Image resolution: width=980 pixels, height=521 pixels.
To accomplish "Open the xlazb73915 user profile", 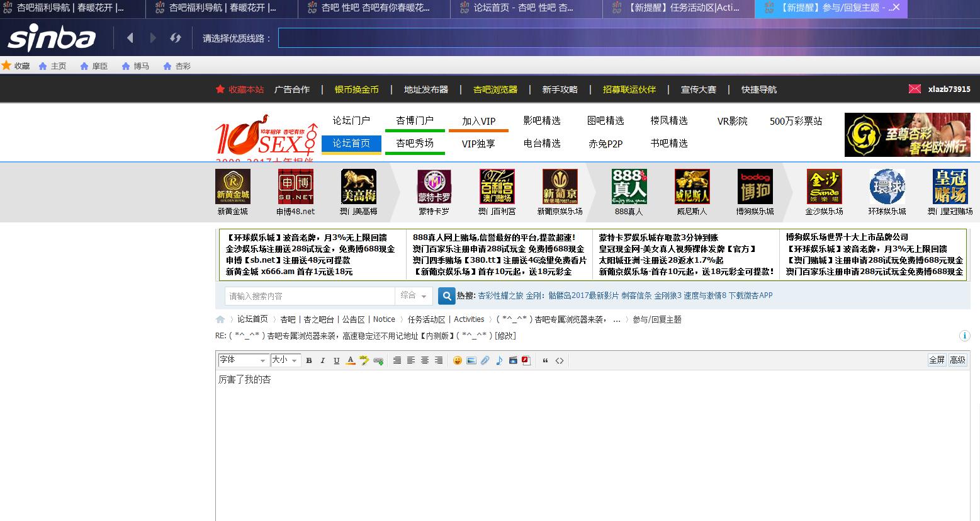I will (949, 89).
